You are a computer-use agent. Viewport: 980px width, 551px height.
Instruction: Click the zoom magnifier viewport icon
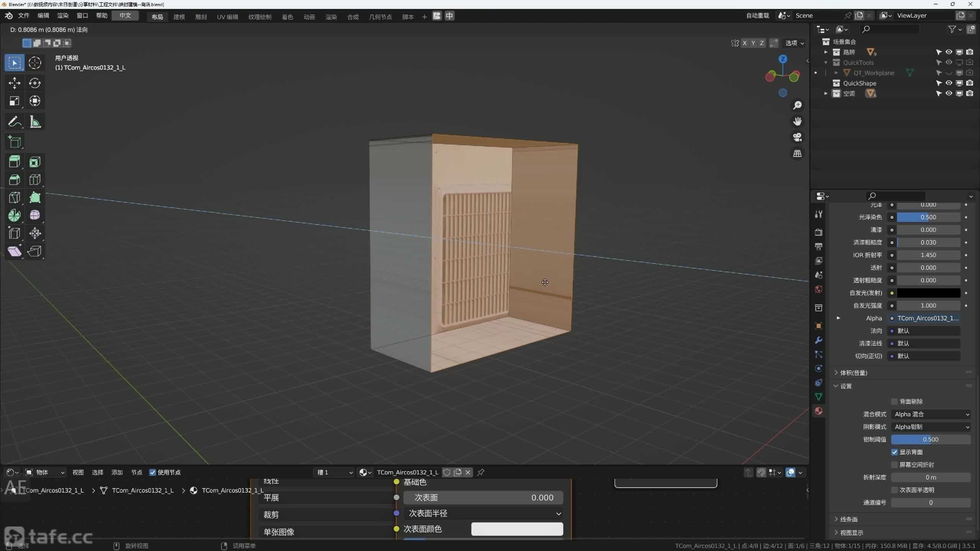(x=797, y=105)
